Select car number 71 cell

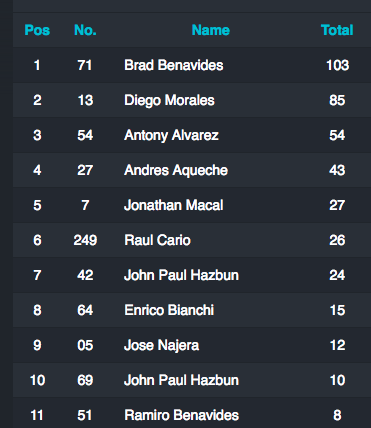(x=85, y=65)
